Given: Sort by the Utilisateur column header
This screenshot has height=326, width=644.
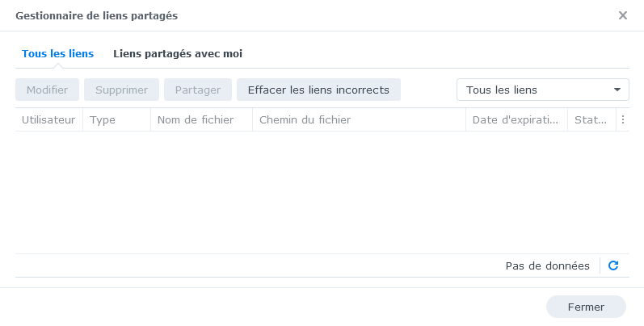Looking at the screenshot, I should coord(48,120).
